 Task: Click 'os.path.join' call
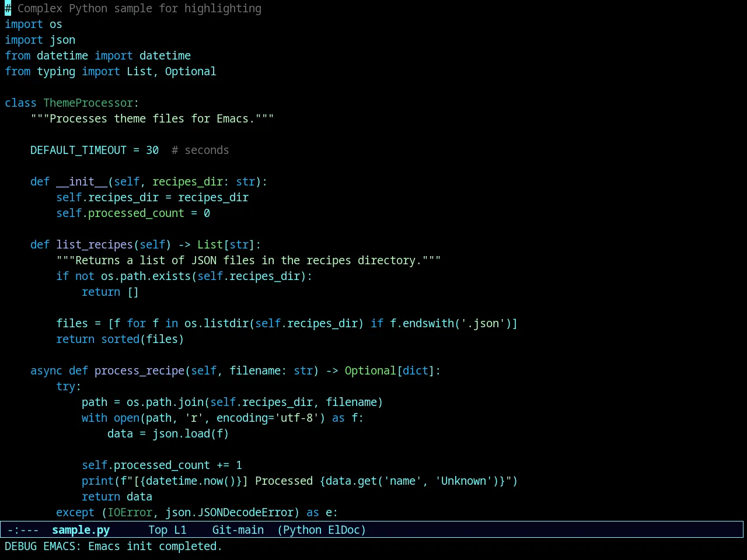165,402
